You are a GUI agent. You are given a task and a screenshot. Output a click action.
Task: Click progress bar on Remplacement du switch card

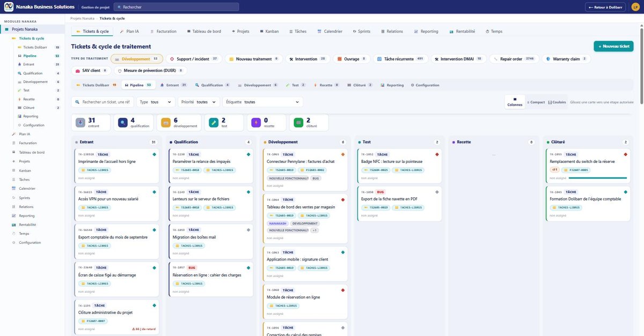tap(597, 178)
